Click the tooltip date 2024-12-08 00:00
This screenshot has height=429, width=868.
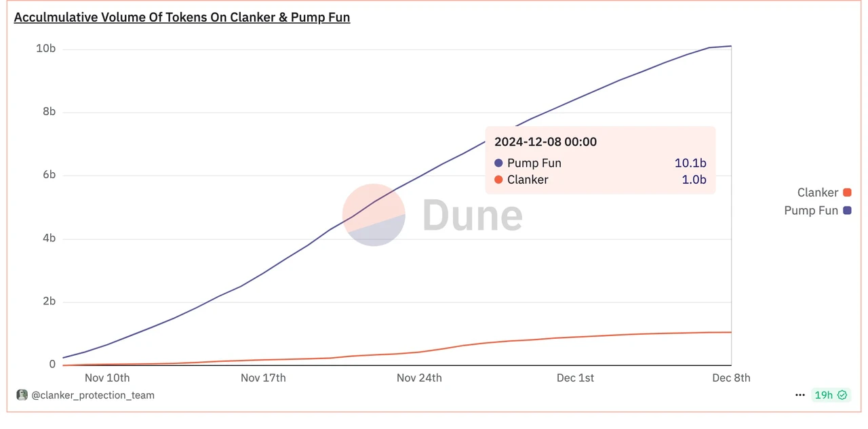pos(545,142)
